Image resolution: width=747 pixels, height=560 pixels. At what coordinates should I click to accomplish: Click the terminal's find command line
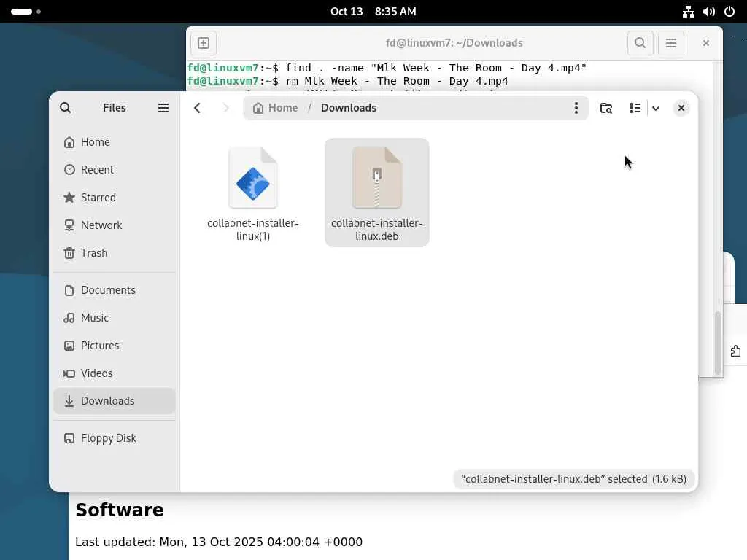(387, 68)
